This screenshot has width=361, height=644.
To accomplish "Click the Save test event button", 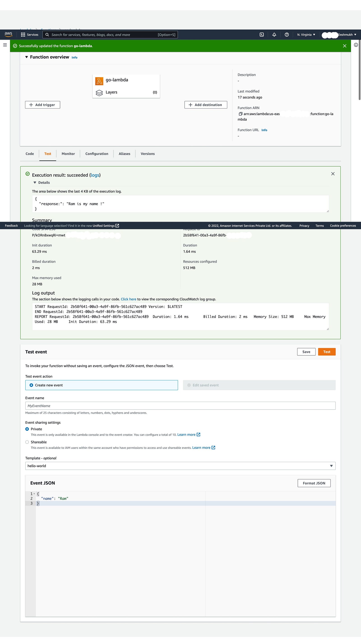I will [x=306, y=352].
